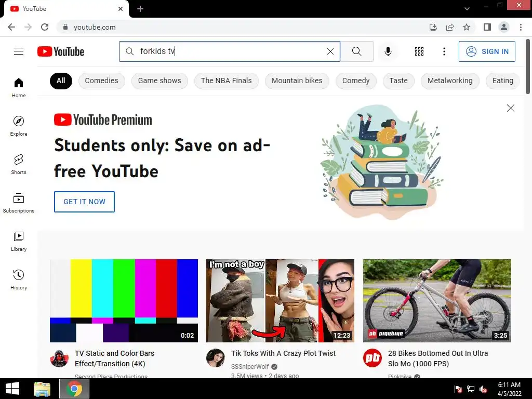Screen dimensions: 532x399
Task: Open Library in sidebar
Action: tap(19, 241)
